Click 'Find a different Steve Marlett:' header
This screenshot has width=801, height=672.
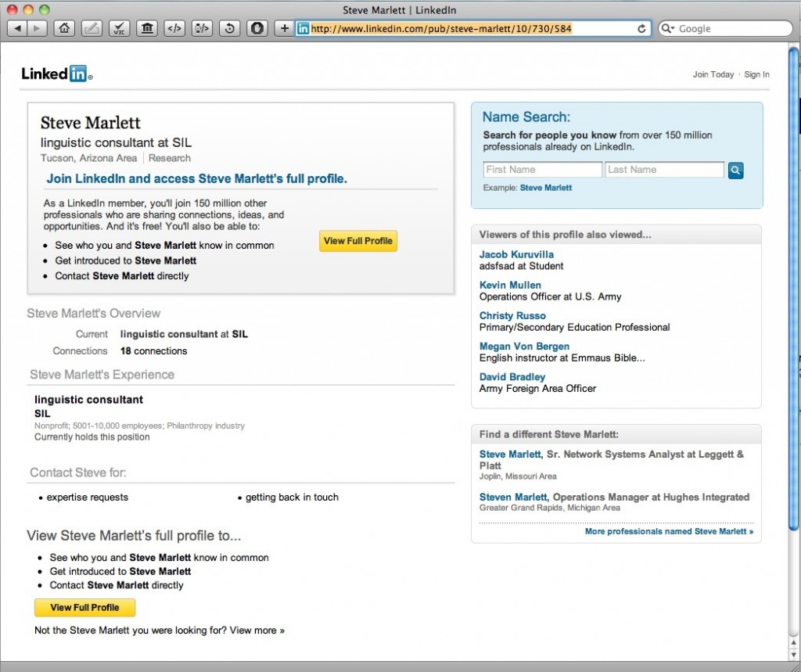tap(548, 435)
